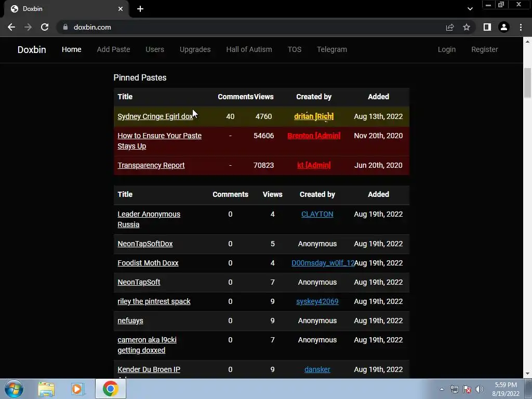
Task: Click the browser forward arrow
Action: pyautogui.click(x=28, y=27)
